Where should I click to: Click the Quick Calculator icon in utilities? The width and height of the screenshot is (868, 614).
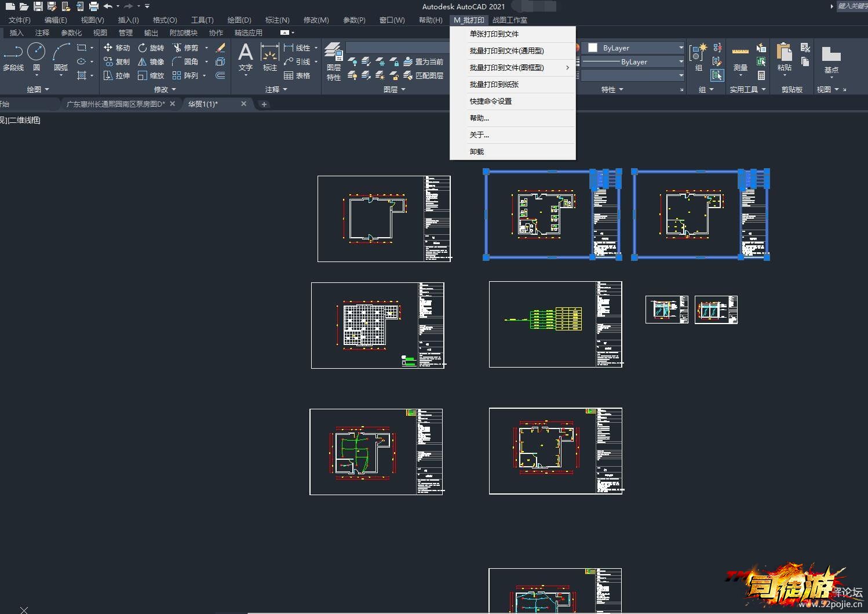[761, 75]
